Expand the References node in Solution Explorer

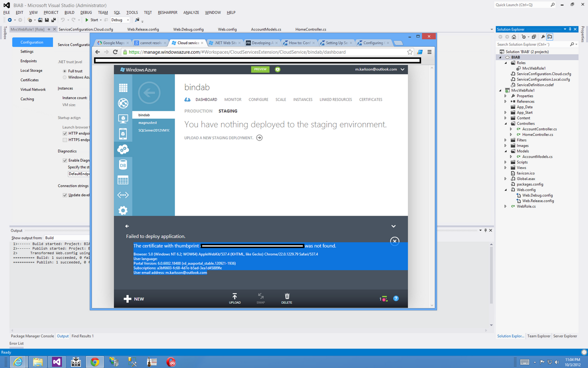click(505, 102)
